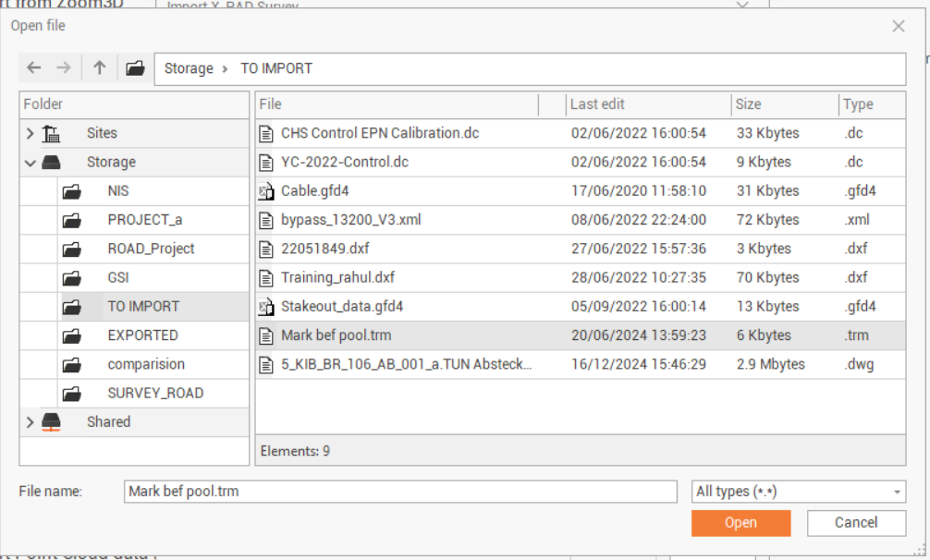Click the File name input field
Image resolution: width=930 pixels, height=560 pixels.
[x=400, y=492]
